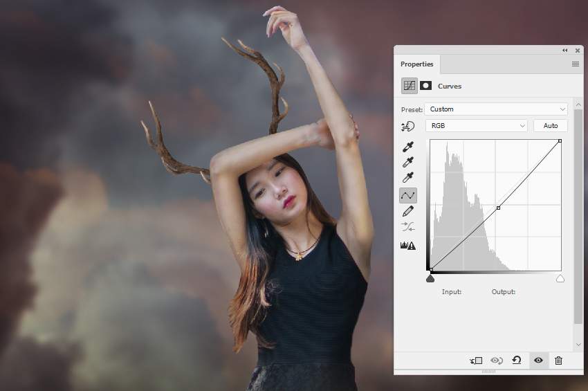Pick the black point eyedropper
The height and width of the screenshot is (391, 588).
coord(408,147)
